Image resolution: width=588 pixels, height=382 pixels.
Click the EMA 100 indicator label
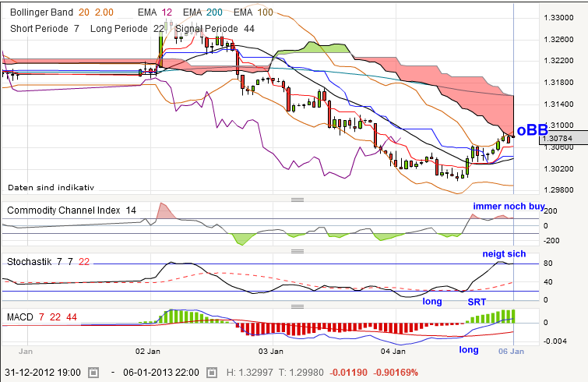tap(253, 12)
